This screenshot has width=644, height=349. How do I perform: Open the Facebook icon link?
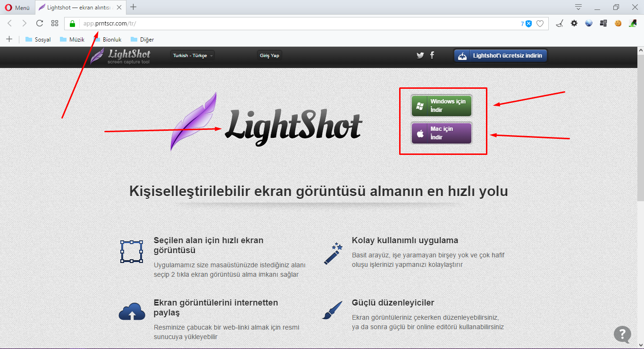pos(432,55)
